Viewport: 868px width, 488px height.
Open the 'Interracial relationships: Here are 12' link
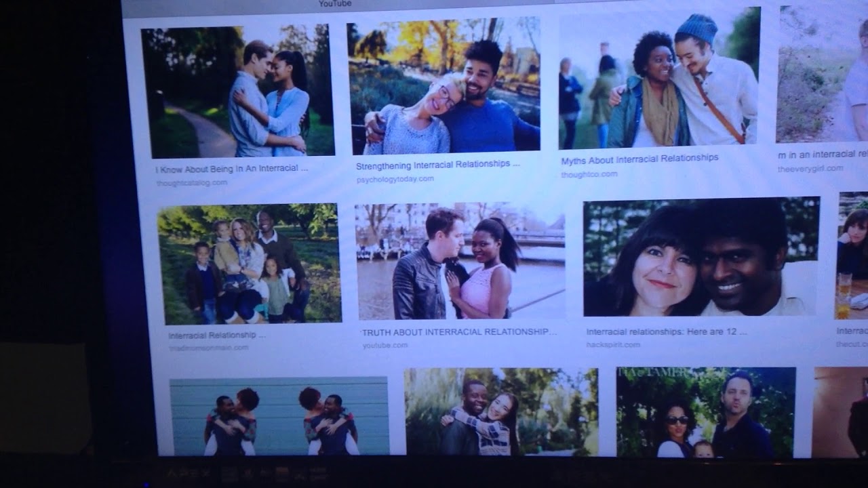pos(666,332)
